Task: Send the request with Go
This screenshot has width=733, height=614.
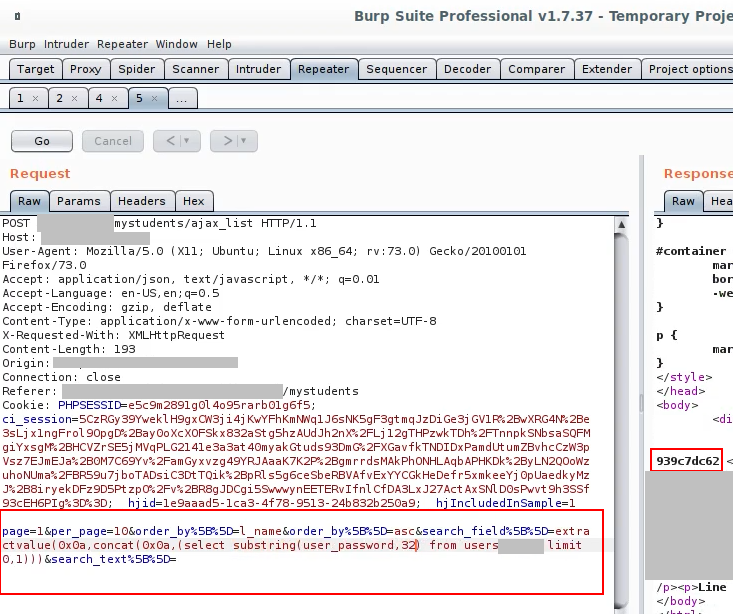Action: point(42,141)
